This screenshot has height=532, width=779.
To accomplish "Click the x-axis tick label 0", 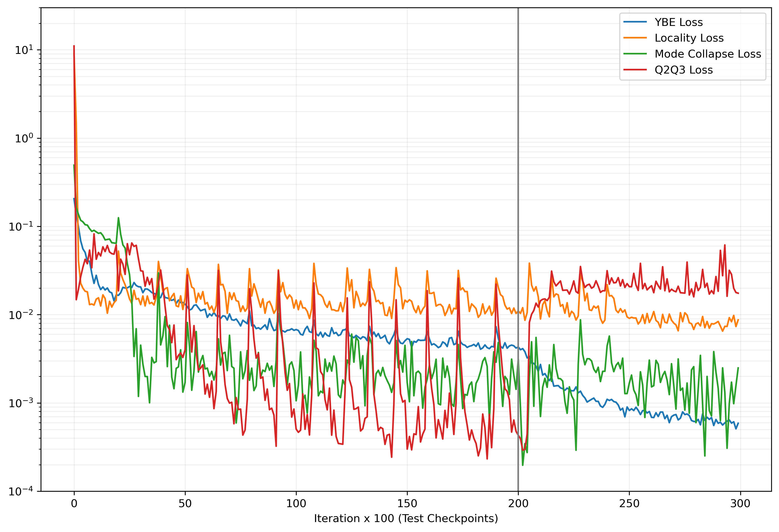I will pos(74,503).
